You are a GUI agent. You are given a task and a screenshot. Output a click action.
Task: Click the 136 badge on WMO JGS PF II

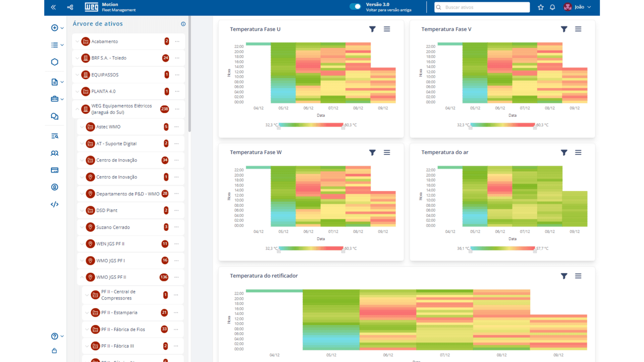pos(164,277)
